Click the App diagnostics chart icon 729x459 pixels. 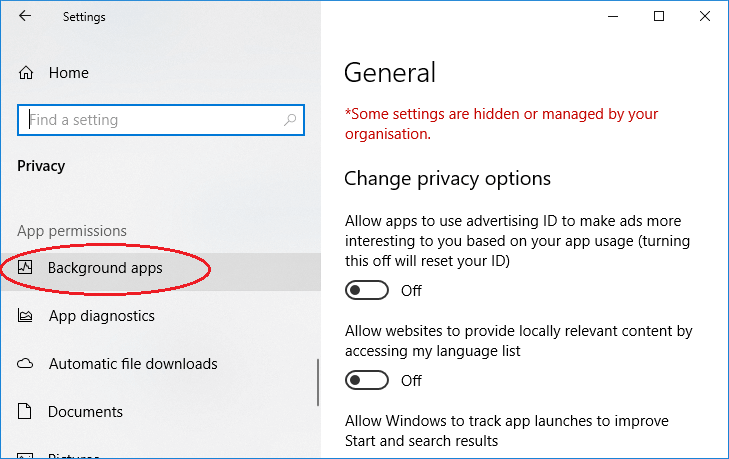click(x=25, y=315)
